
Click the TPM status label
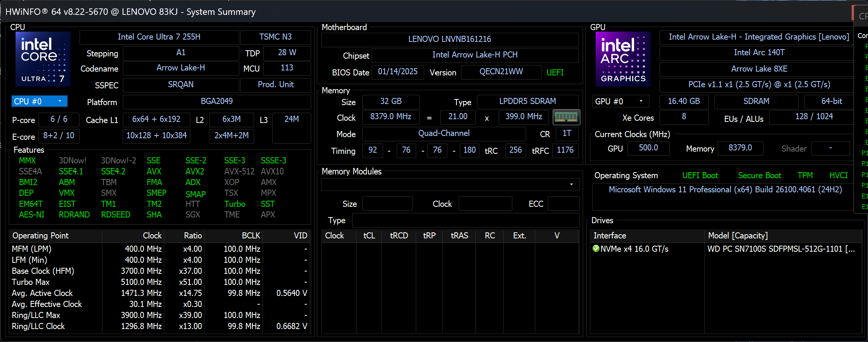(805, 176)
